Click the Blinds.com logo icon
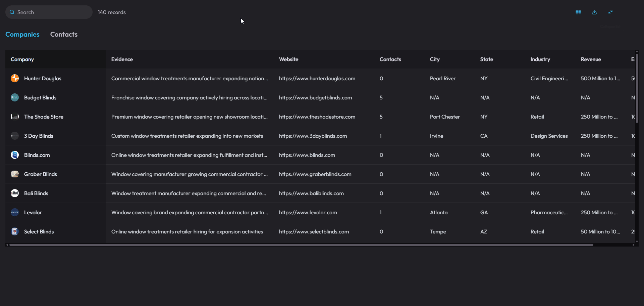 (15, 155)
